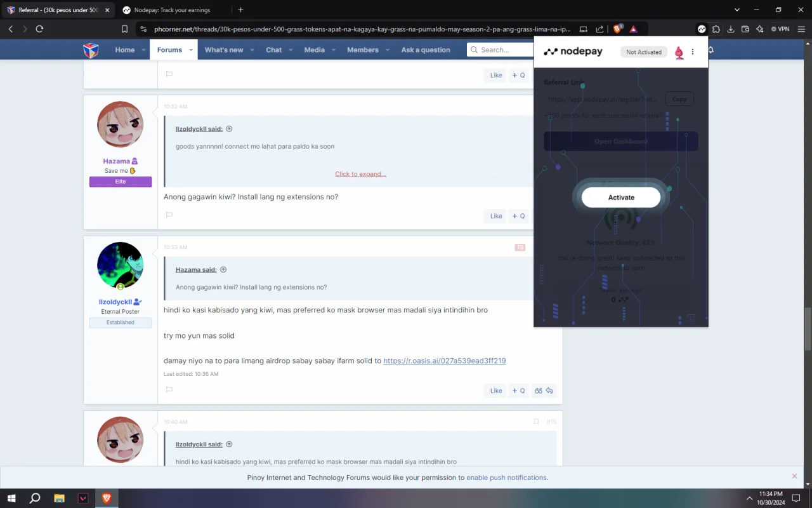The width and height of the screenshot is (812, 508).
Task: Click the browser address bar URL
Action: 362,29
